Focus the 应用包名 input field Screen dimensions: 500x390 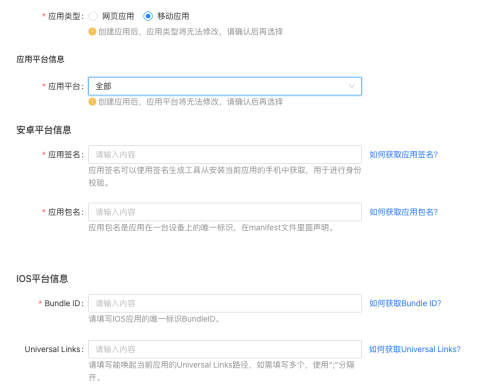pos(225,212)
